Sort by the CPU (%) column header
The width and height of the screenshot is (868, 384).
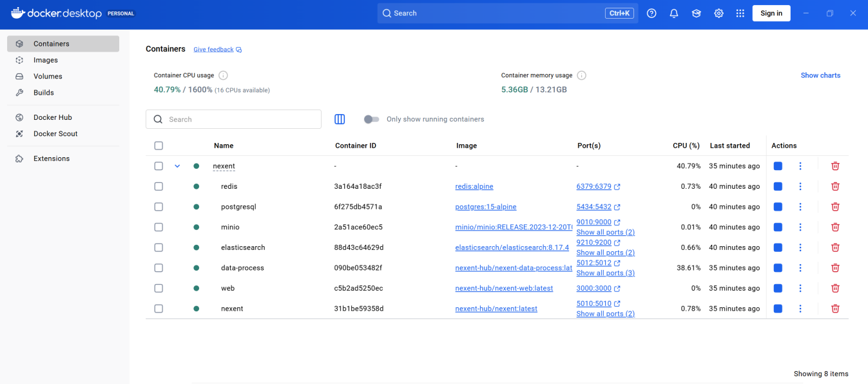pyautogui.click(x=686, y=146)
